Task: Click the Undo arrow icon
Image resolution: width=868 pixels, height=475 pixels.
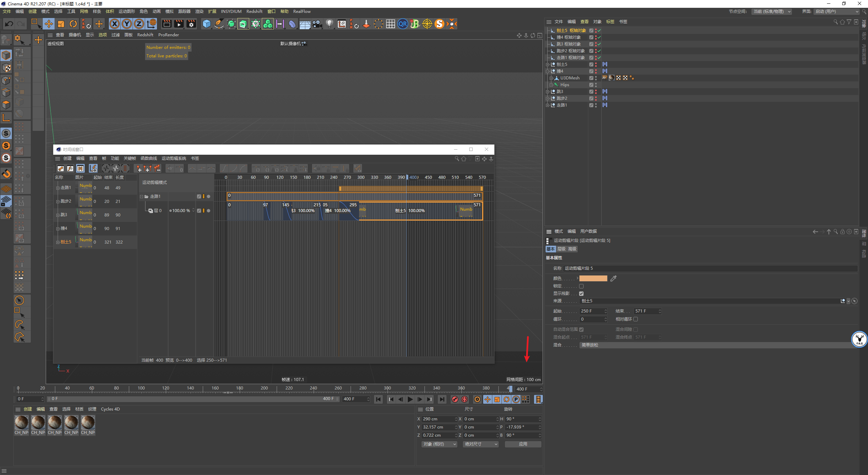Action: 9,24
